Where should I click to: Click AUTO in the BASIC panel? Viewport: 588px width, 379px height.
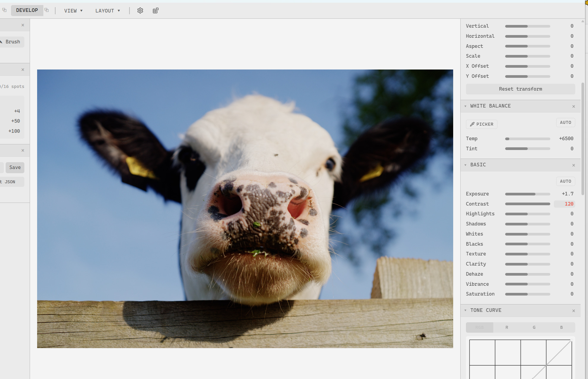point(565,181)
